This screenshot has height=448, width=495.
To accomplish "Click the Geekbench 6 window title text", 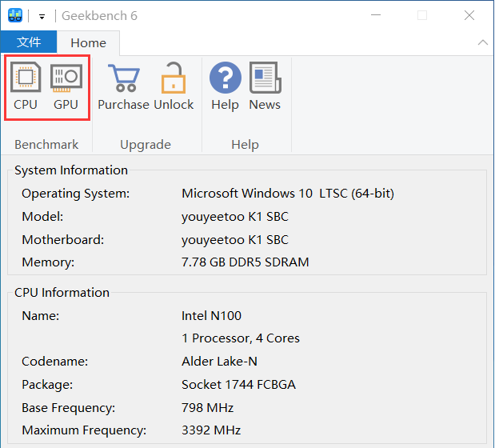I will (99, 16).
